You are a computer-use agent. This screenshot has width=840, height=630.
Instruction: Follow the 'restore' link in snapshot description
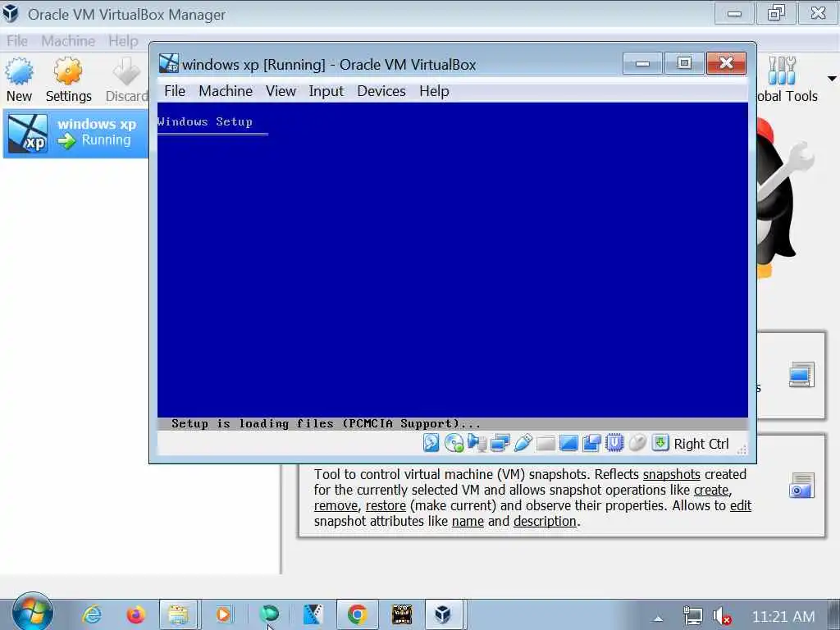tap(386, 505)
